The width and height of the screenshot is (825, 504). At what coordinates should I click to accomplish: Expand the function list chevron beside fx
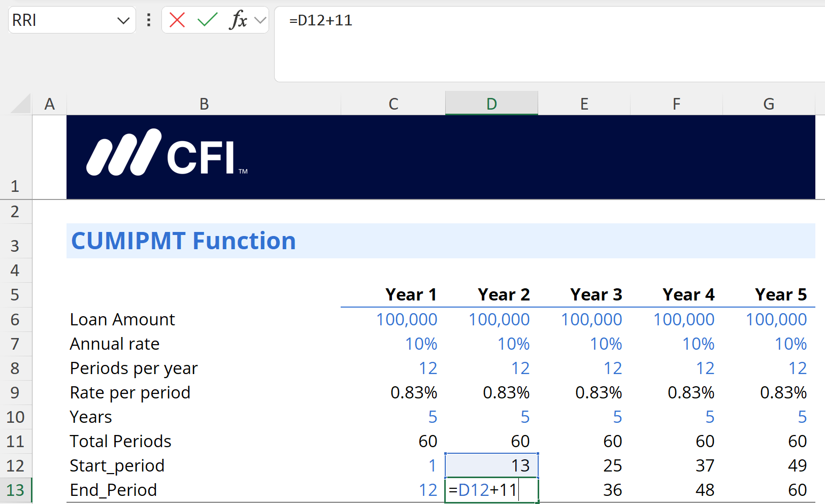260,20
